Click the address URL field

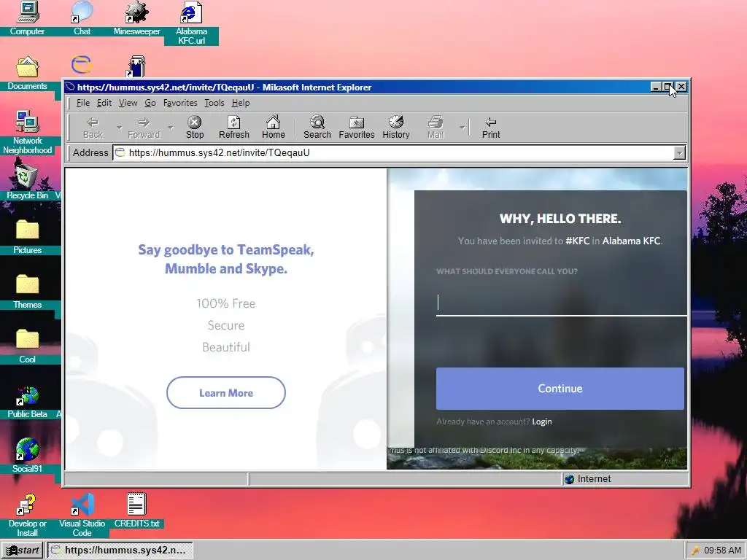tap(399, 153)
